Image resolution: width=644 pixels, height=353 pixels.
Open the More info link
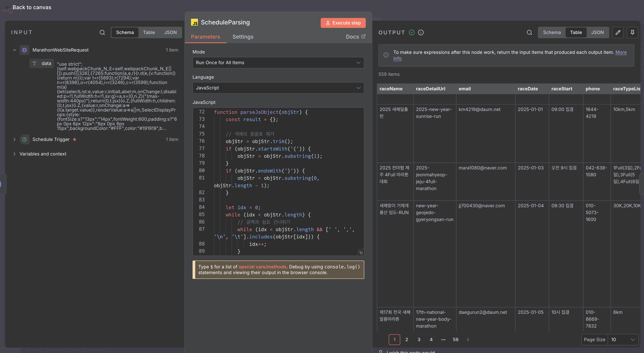point(621,52)
